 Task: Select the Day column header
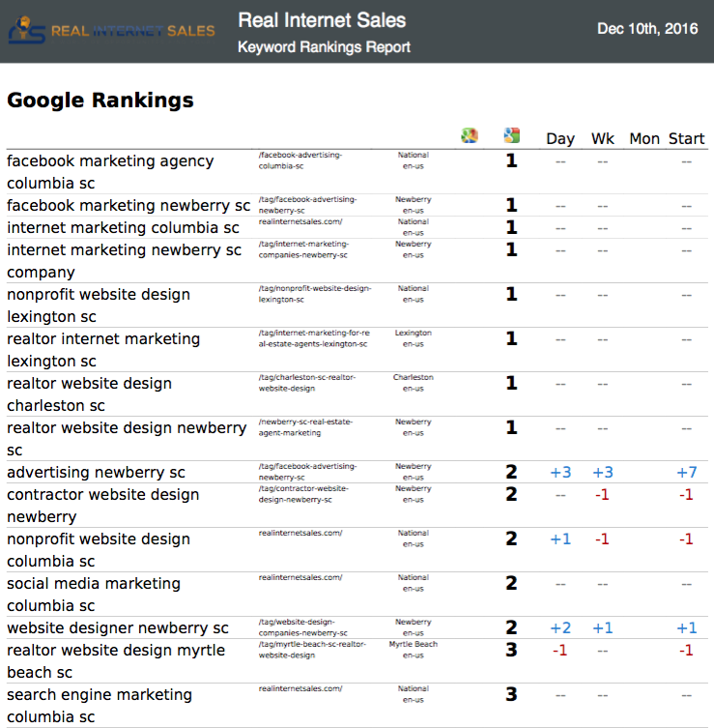point(560,138)
